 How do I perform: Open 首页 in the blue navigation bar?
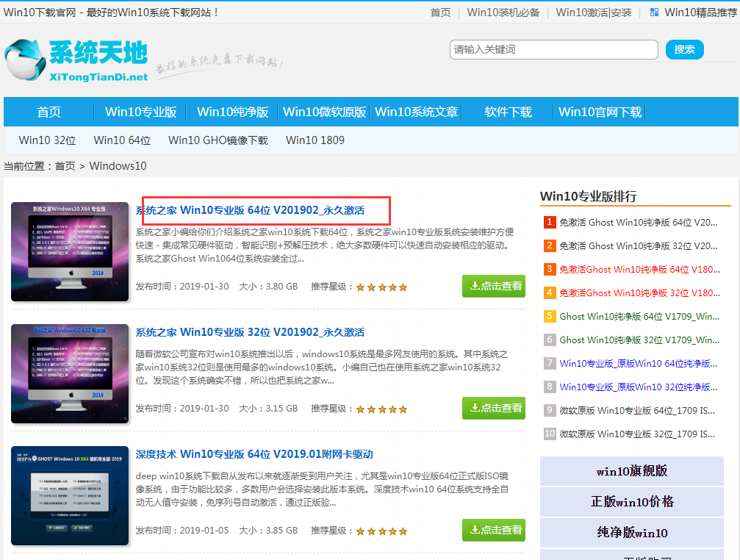coord(49,112)
